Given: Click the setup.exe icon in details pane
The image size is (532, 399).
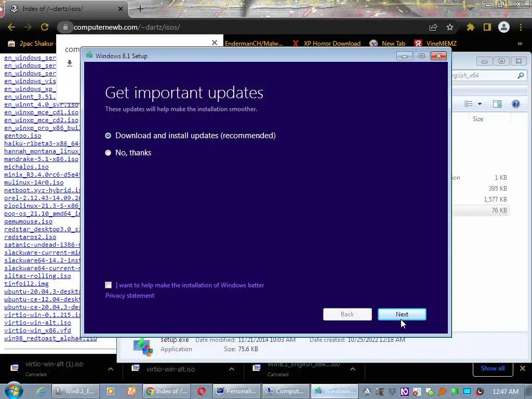Looking at the screenshot, I should tap(143, 348).
